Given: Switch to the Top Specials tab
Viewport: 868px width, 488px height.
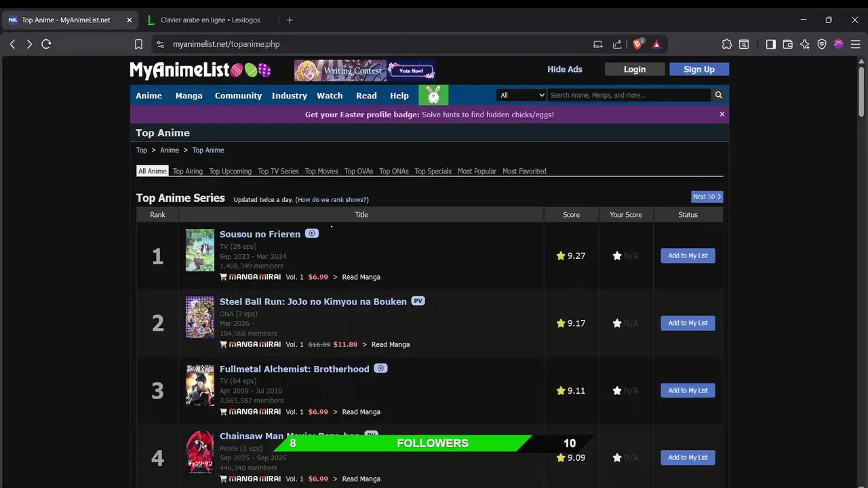Looking at the screenshot, I should click(433, 171).
